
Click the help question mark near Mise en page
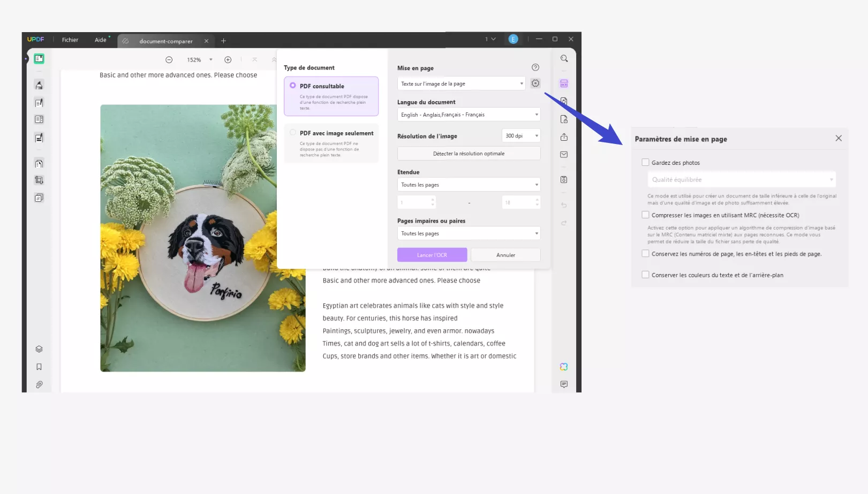tap(535, 67)
